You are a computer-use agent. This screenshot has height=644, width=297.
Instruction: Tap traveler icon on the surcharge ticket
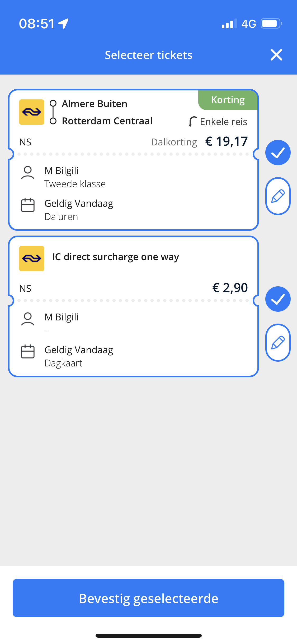coord(28,319)
